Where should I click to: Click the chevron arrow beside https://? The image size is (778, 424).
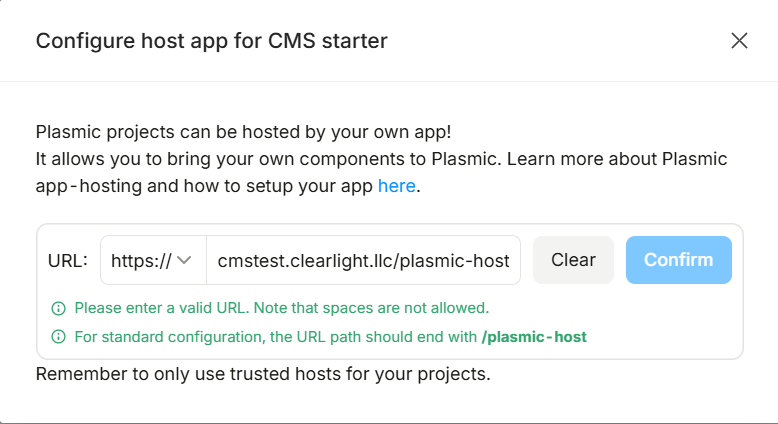pyautogui.click(x=185, y=260)
